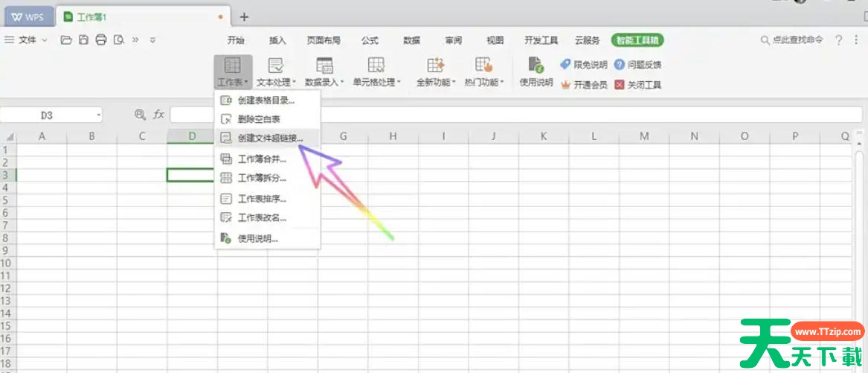Viewport: 868px width, 373px height.
Task: Open the 热门功能 ribbon dropdown
Action: pyautogui.click(x=484, y=72)
